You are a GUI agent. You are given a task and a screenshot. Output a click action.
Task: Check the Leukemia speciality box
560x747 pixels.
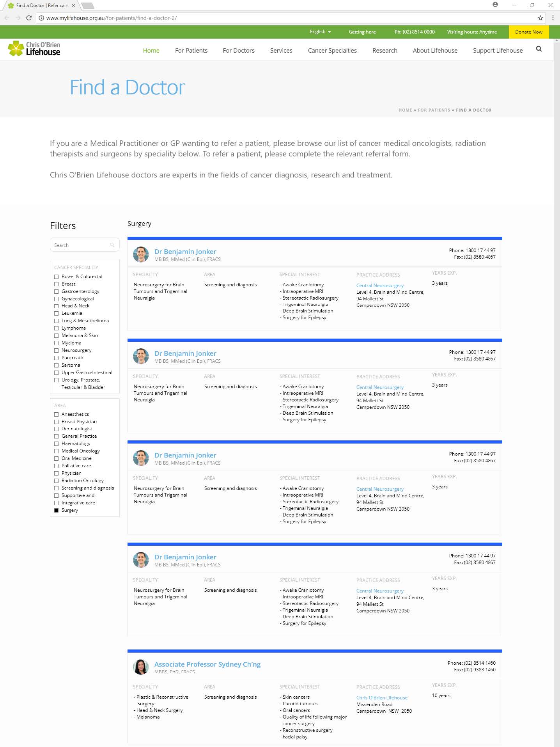pos(56,313)
